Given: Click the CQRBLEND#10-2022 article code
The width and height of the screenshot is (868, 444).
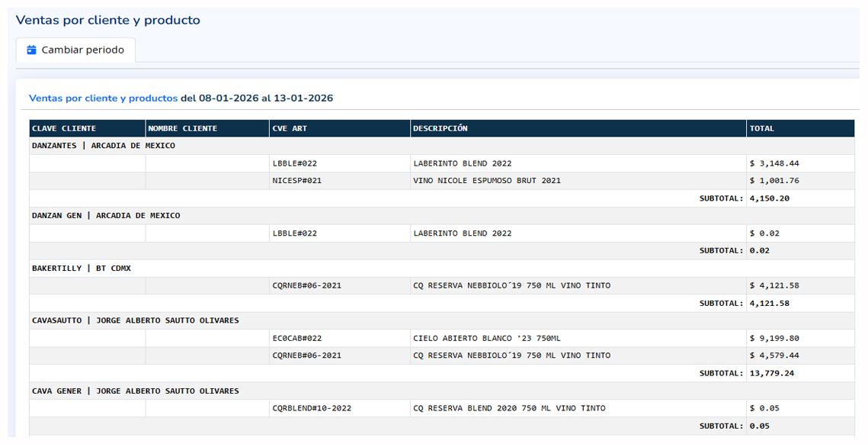Looking at the screenshot, I should (312, 408).
